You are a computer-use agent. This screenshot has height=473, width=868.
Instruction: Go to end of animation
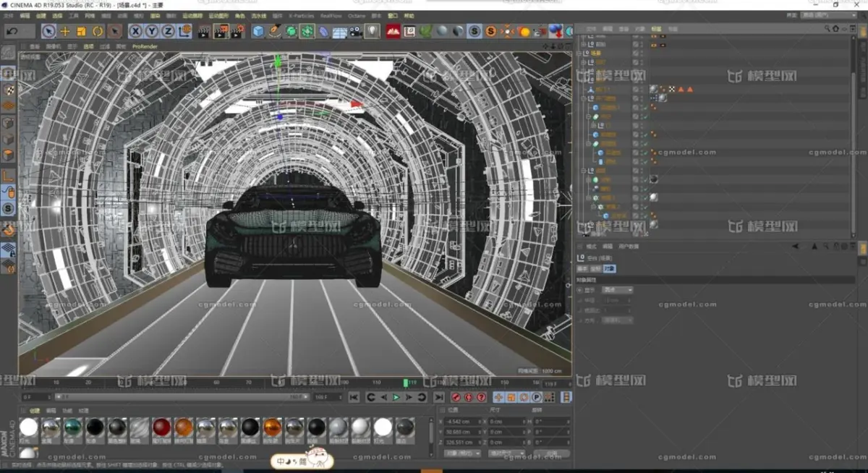438,397
